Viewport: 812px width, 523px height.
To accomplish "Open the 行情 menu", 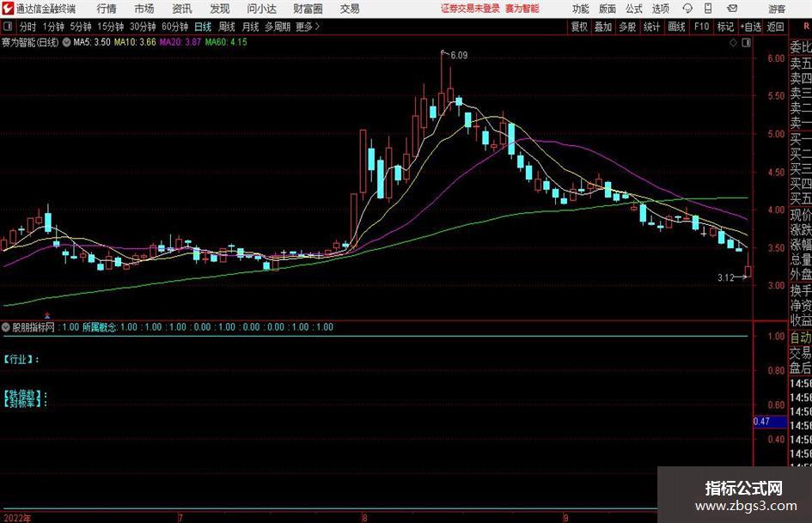I will (107, 9).
